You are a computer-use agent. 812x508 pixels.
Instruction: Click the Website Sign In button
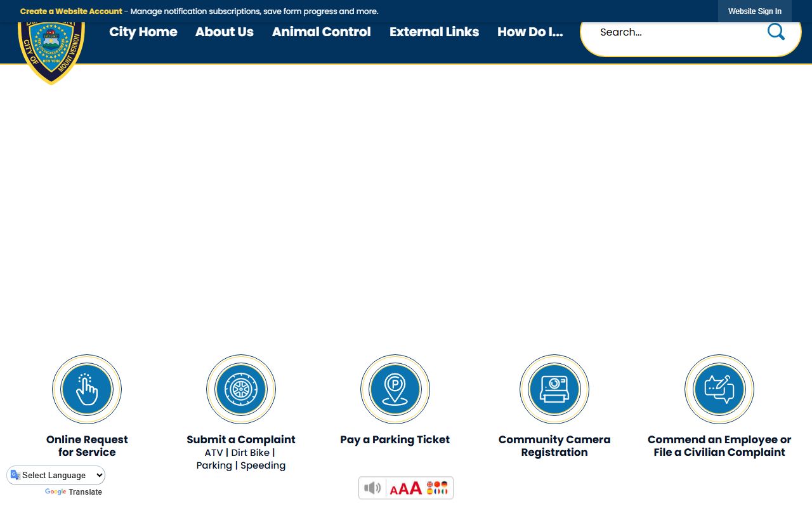pos(755,11)
